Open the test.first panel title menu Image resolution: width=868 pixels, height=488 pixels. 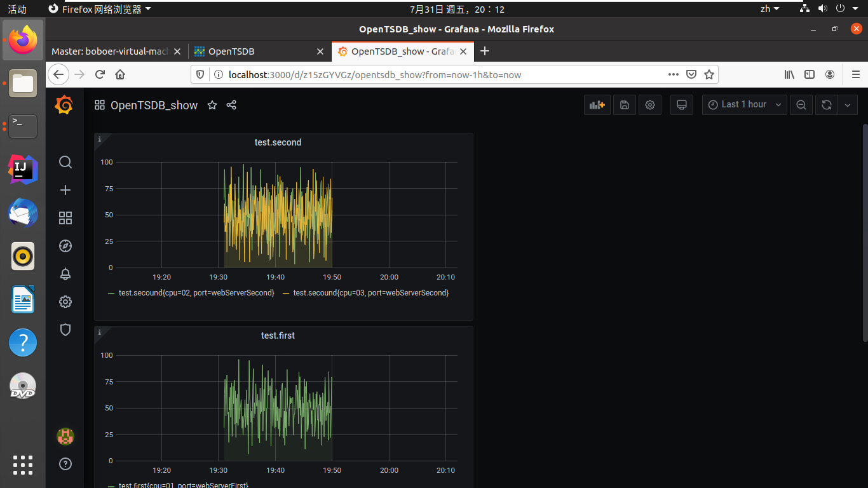pyautogui.click(x=278, y=335)
